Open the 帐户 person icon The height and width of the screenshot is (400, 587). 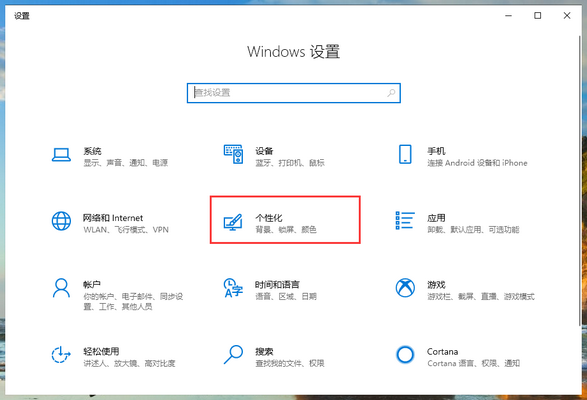(61, 288)
